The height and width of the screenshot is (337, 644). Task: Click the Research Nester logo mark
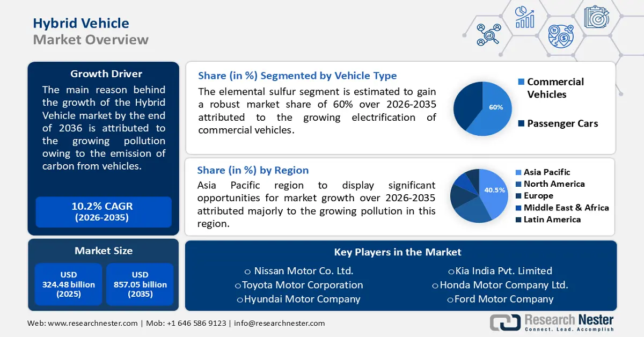[x=505, y=322]
